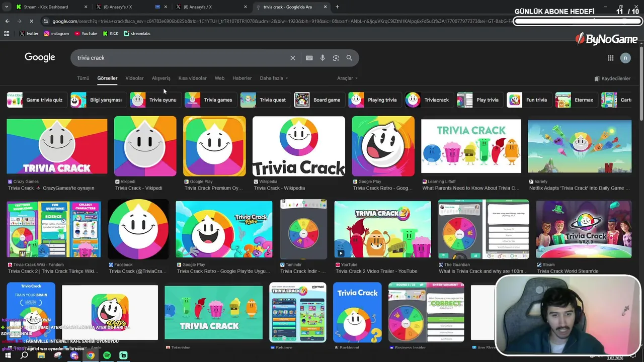
Task: Select the Web search tab
Action: (x=219, y=78)
